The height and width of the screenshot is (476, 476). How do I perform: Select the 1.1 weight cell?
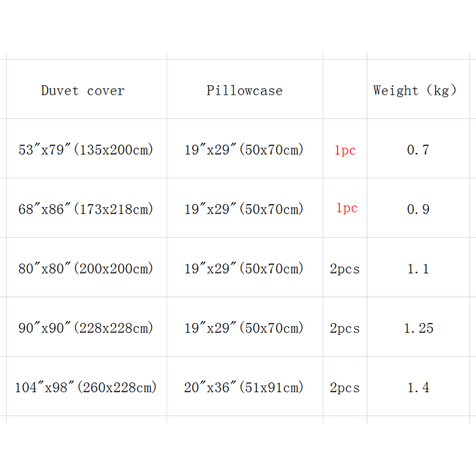pos(418,269)
